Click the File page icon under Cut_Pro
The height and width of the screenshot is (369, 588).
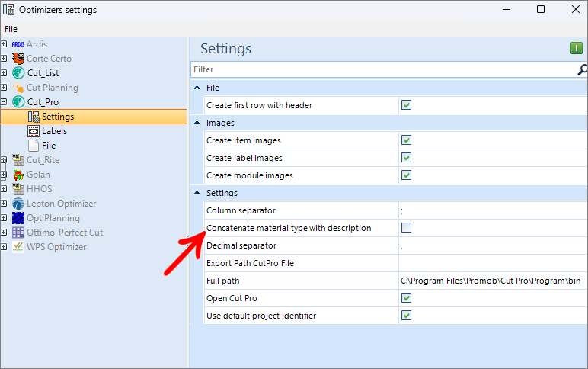point(34,146)
